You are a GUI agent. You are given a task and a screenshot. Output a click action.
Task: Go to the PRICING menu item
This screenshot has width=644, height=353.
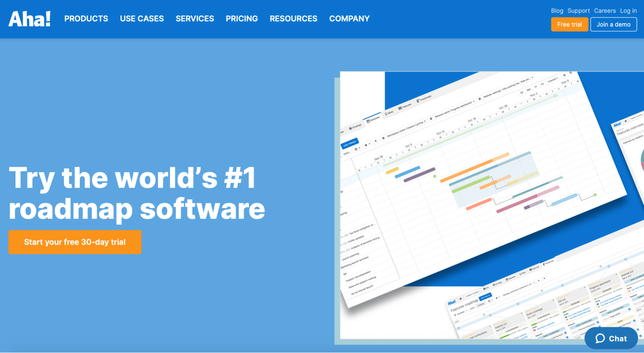[242, 19]
